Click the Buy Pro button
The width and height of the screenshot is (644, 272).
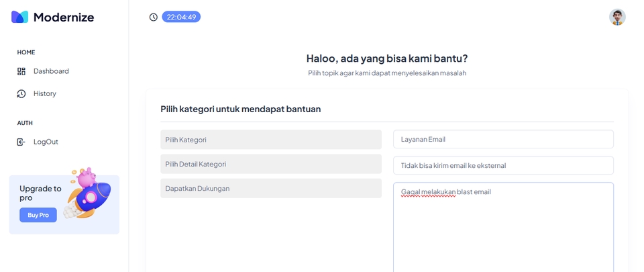(38, 215)
